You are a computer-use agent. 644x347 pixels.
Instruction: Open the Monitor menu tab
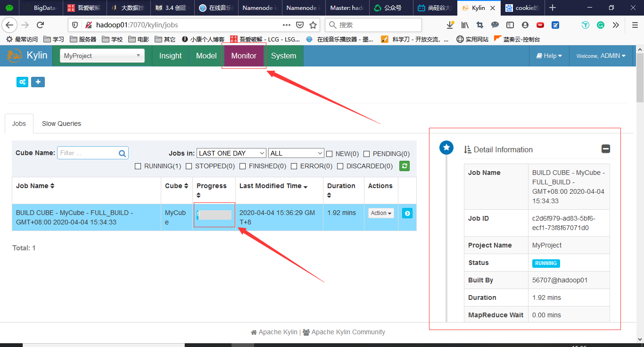pyautogui.click(x=244, y=56)
